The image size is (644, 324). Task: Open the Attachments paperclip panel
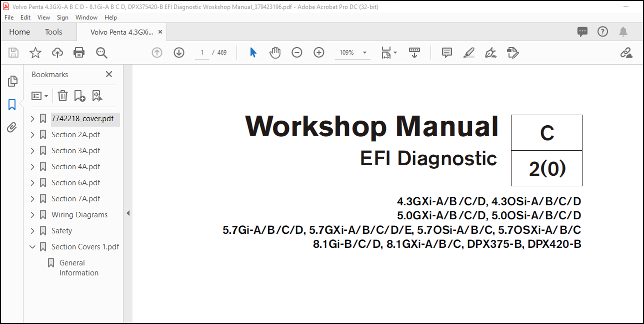pos(12,128)
